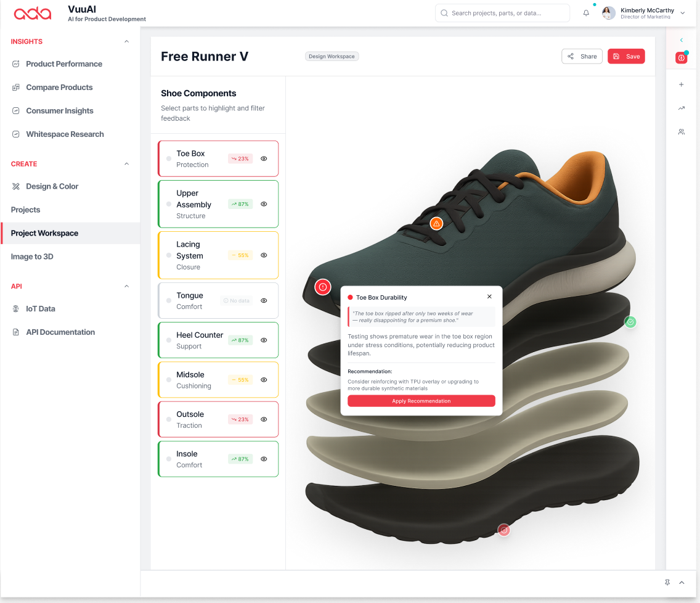Image resolution: width=700 pixels, height=603 pixels.
Task: Toggle visibility of Toe Box component
Action: click(264, 158)
